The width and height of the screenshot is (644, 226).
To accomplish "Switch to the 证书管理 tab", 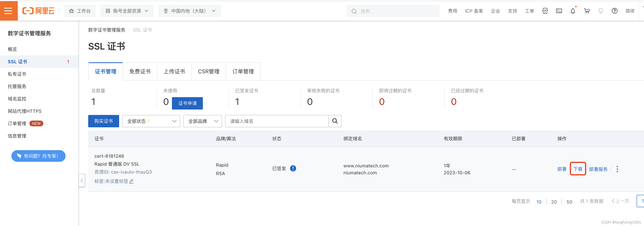I will coord(106,72).
